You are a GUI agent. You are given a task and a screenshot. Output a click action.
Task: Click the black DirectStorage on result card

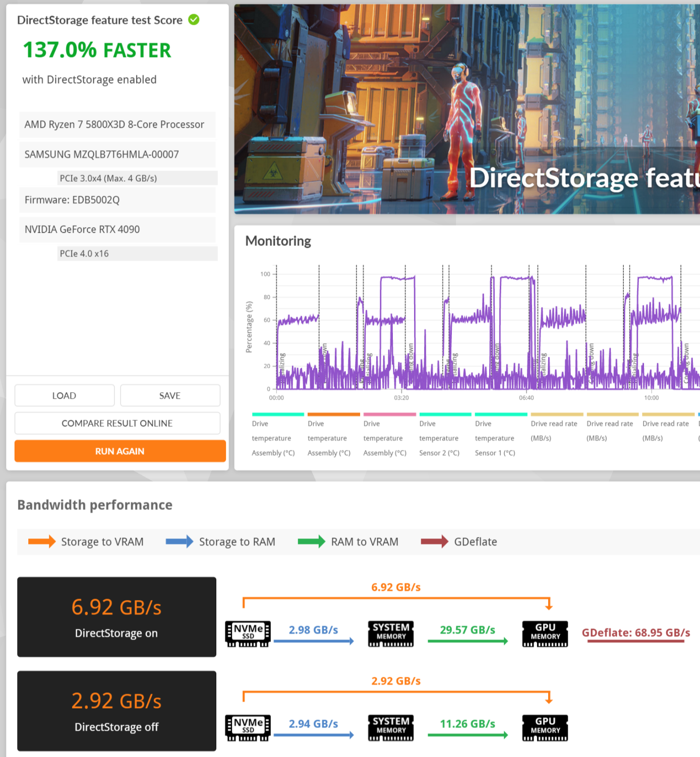pyautogui.click(x=116, y=617)
